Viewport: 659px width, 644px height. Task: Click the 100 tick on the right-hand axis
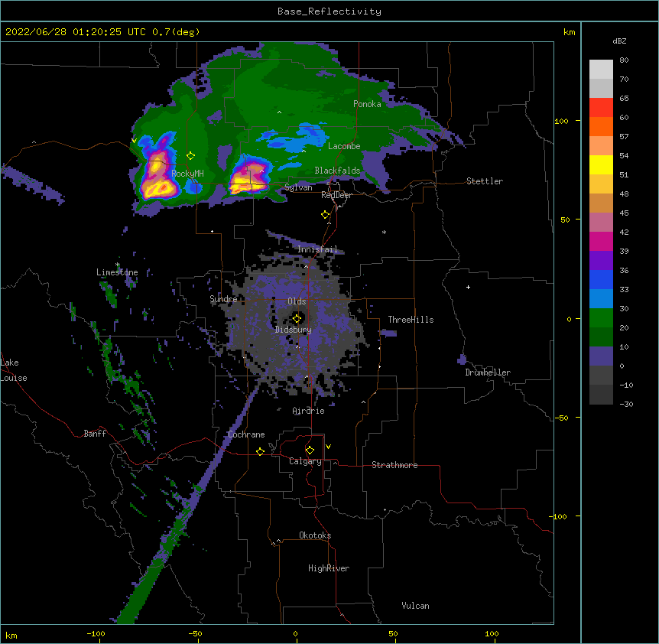point(561,121)
